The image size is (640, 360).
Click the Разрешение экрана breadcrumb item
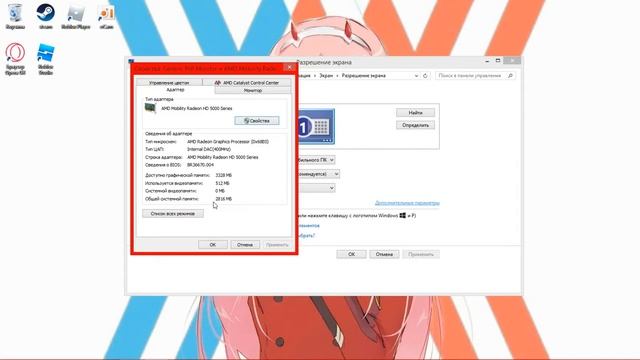tap(363, 76)
